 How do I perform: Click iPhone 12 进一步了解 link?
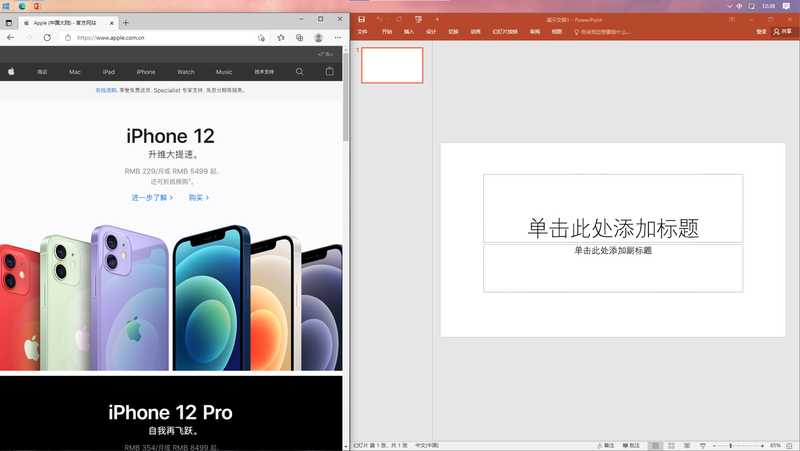click(x=152, y=197)
